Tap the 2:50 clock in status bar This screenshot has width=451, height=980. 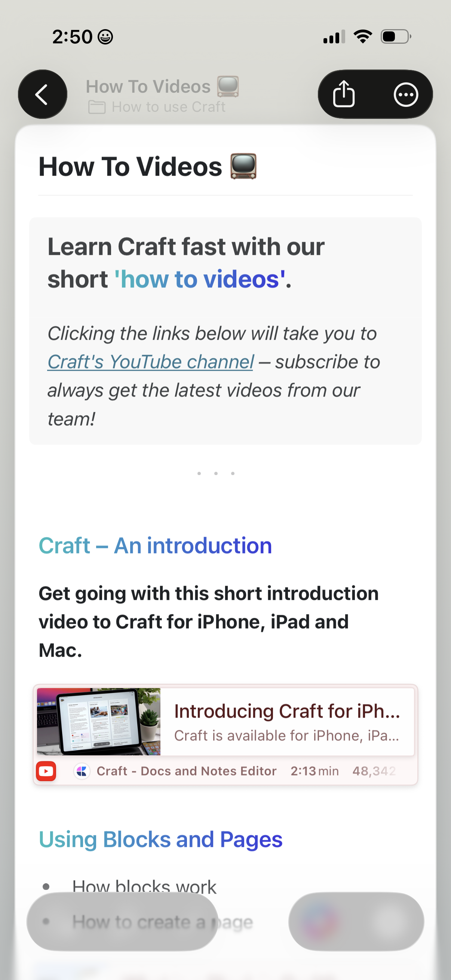(x=72, y=37)
